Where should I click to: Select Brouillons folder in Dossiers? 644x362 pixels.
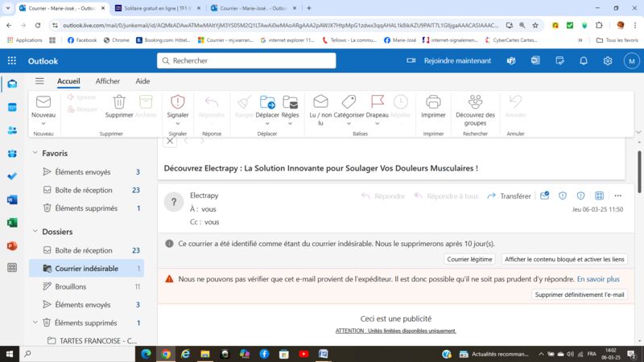click(x=71, y=286)
